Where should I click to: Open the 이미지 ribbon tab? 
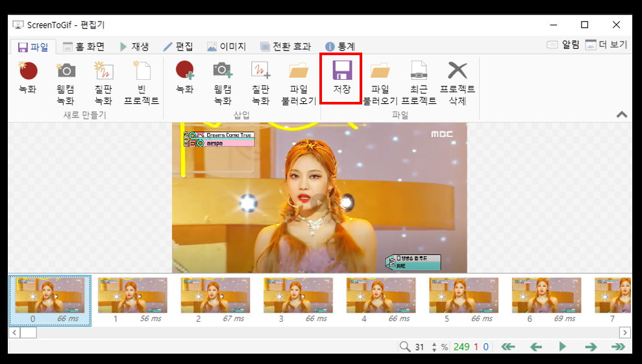tap(227, 47)
